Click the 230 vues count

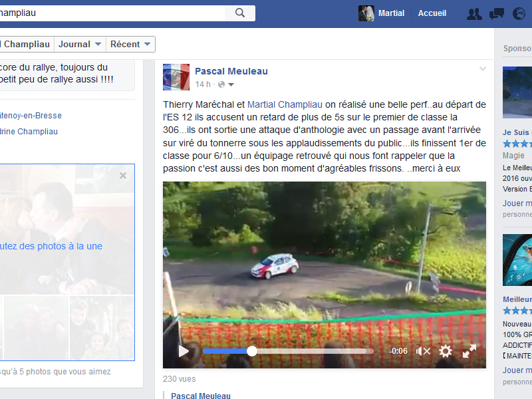pos(179,379)
